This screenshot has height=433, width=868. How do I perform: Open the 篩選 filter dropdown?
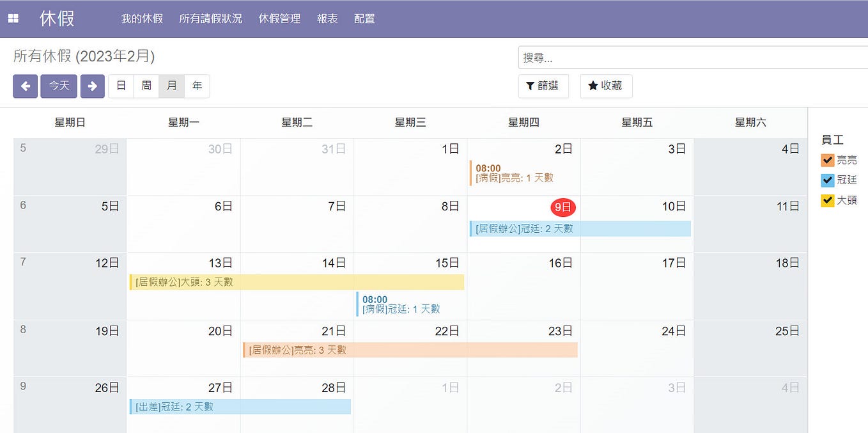[543, 86]
